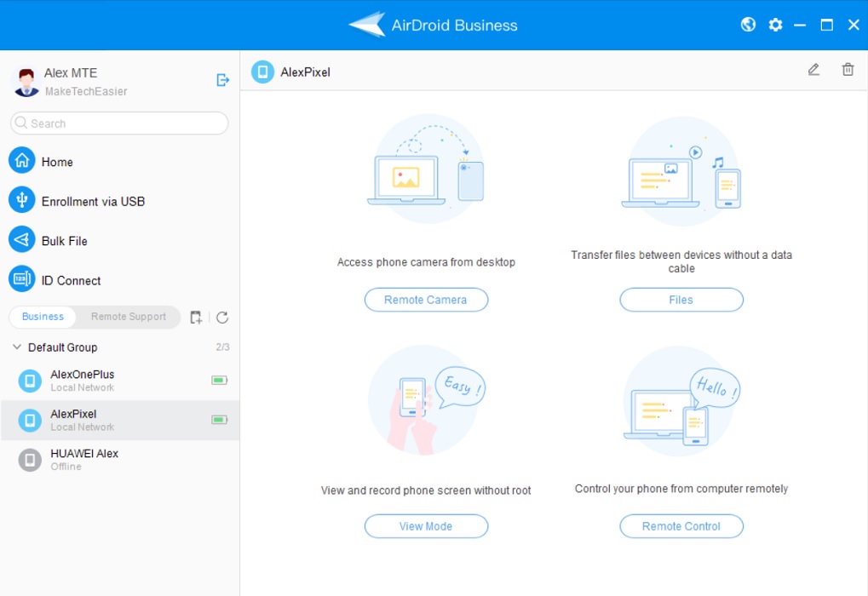Switch to the Remote Support tab

[128, 317]
